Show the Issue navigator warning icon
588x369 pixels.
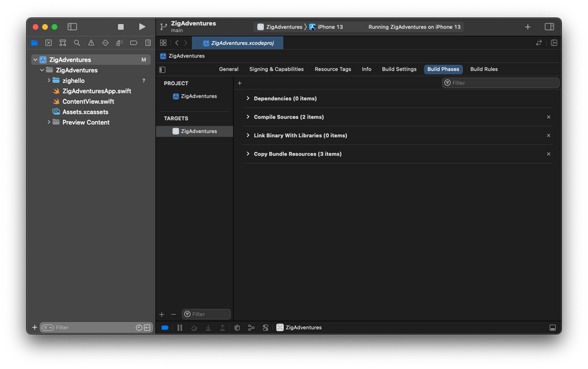91,43
